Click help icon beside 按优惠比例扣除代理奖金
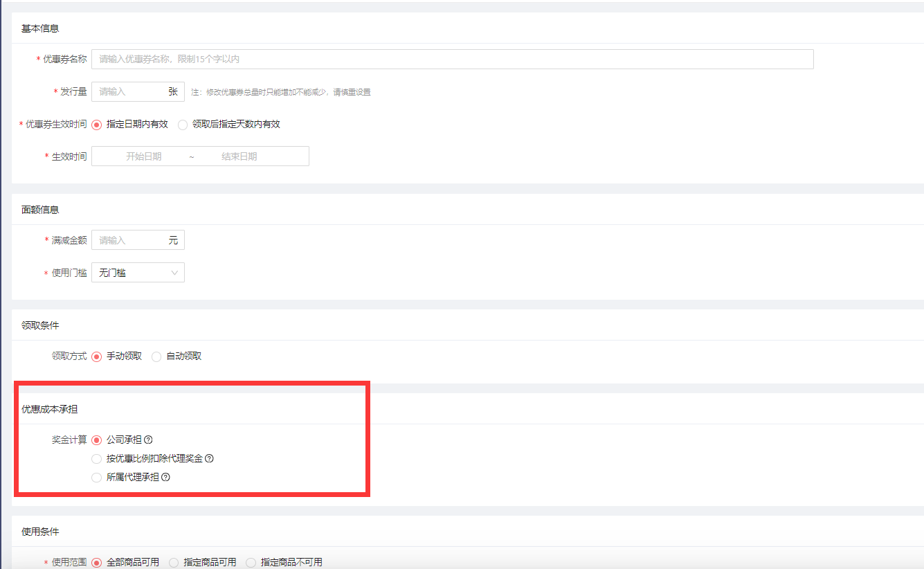Screen dimensions: 924x569 [209, 458]
